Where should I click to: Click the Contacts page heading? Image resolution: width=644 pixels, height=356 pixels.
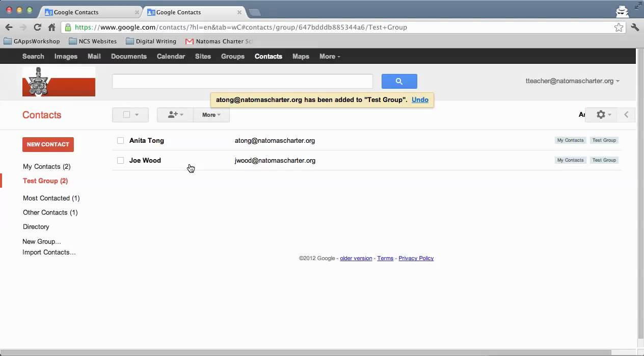tap(42, 115)
